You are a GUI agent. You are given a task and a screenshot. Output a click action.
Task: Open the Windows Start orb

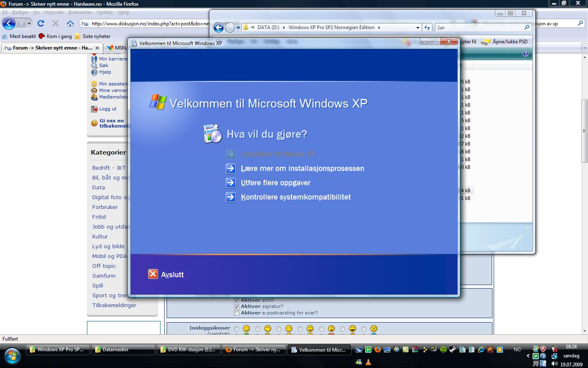point(11,356)
